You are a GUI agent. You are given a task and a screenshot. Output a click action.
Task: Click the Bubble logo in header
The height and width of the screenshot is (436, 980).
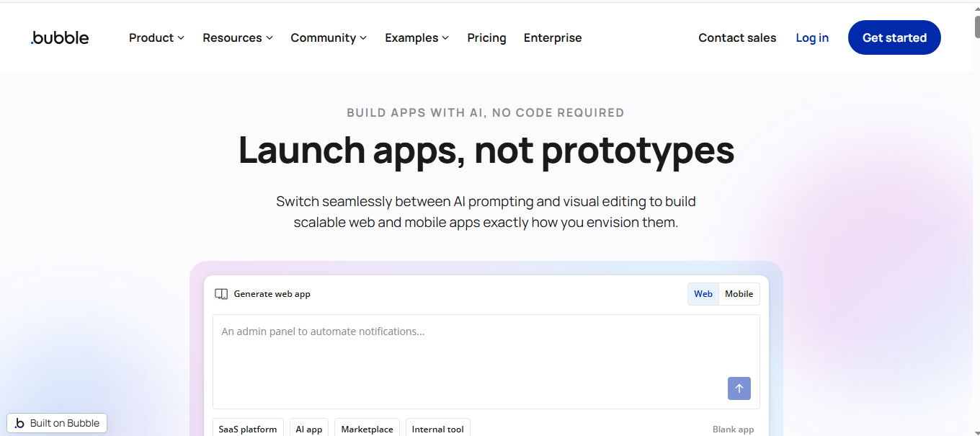pos(60,38)
